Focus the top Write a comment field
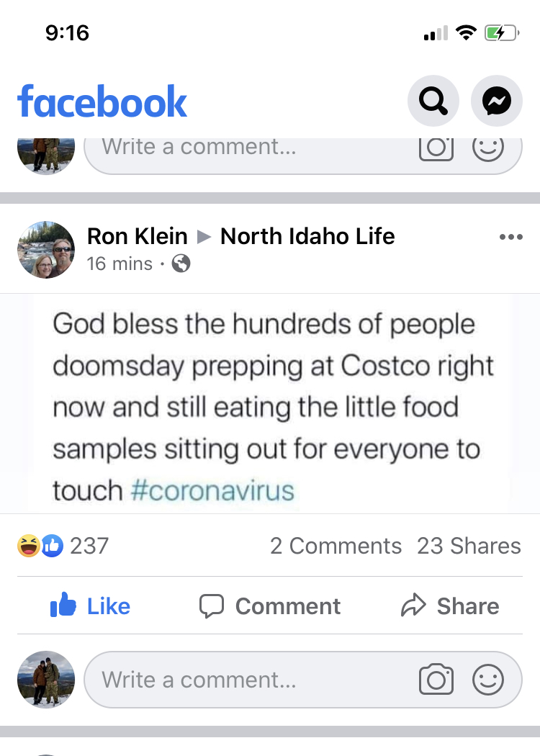The height and width of the screenshot is (756, 540). click(x=245, y=148)
